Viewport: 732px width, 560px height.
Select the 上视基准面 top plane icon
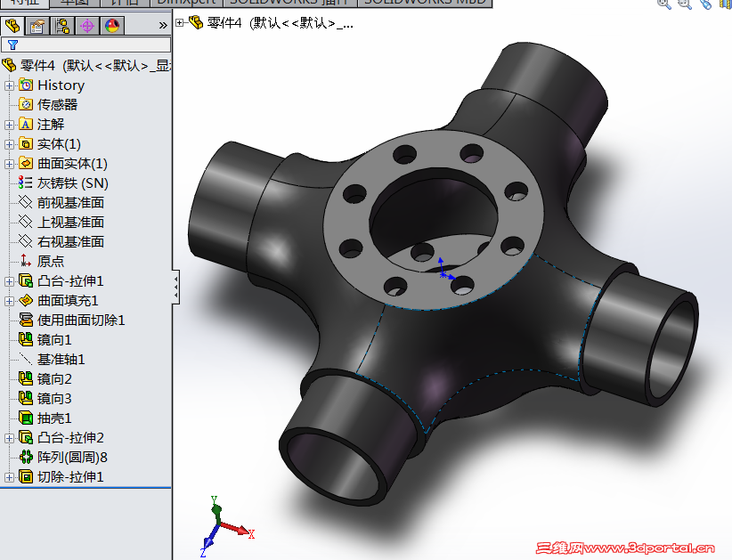coord(25,222)
